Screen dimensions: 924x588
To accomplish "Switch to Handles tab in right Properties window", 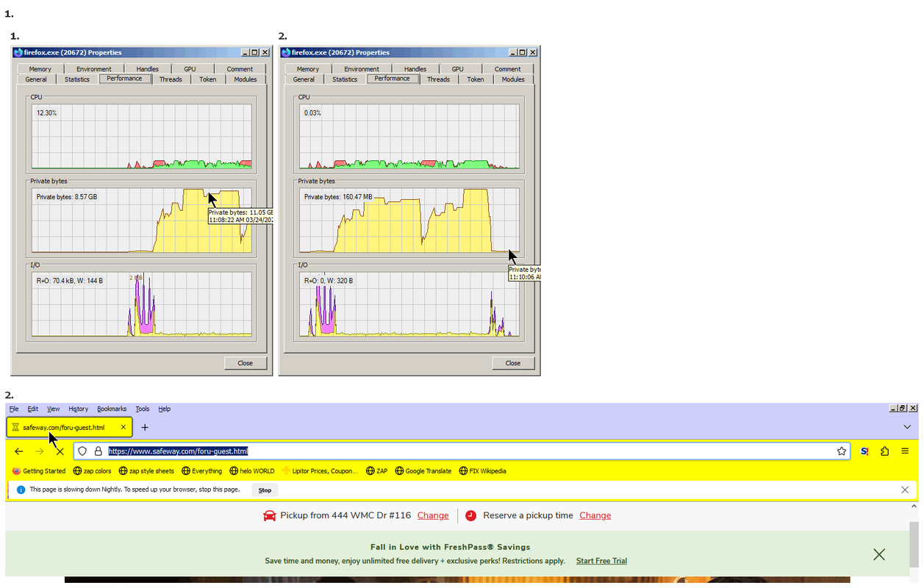I will point(415,69).
